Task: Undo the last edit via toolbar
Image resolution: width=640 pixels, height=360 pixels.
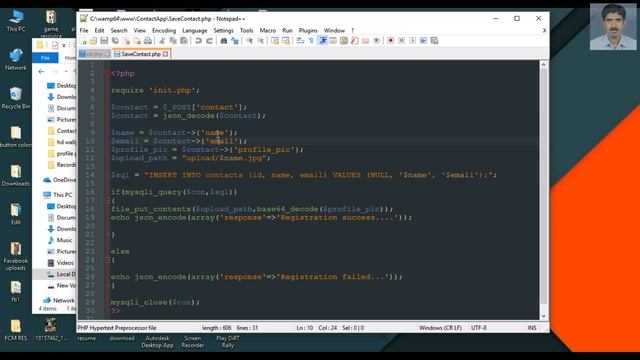Action: 198,41
